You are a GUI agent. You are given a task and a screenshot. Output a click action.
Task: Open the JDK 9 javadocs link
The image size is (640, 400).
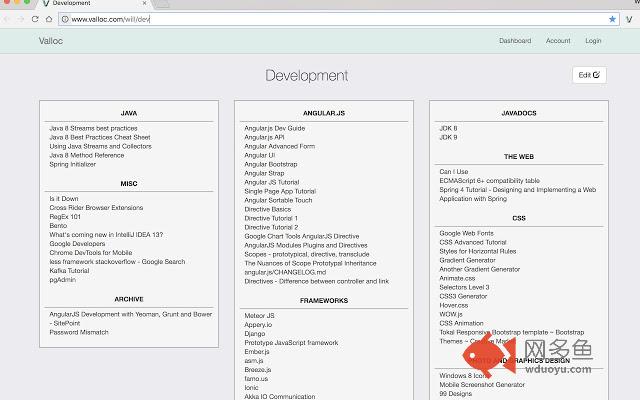(x=448, y=137)
